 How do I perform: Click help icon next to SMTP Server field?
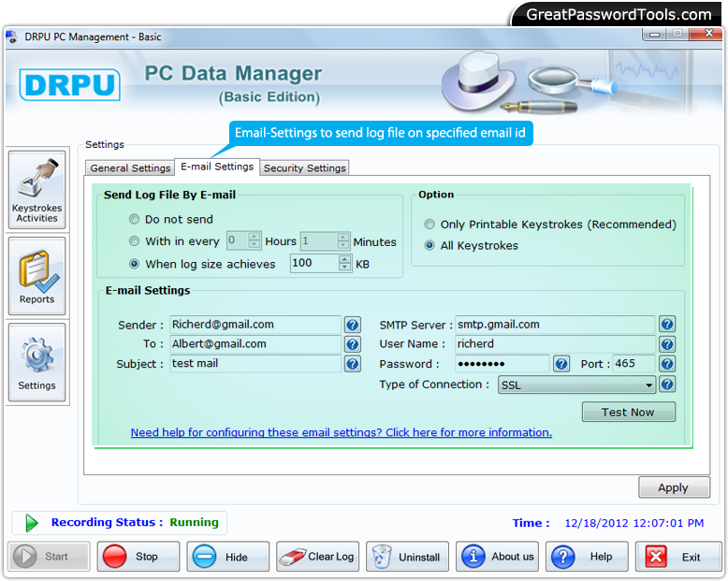point(667,325)
